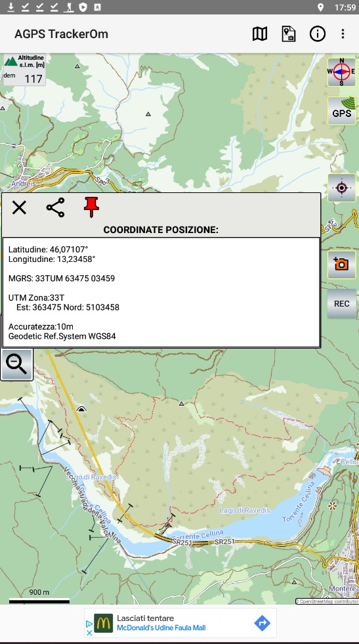Tap the Lago di Ravedis map label
This screenshot has width=359, height=644.
click(x=245, y=510)
